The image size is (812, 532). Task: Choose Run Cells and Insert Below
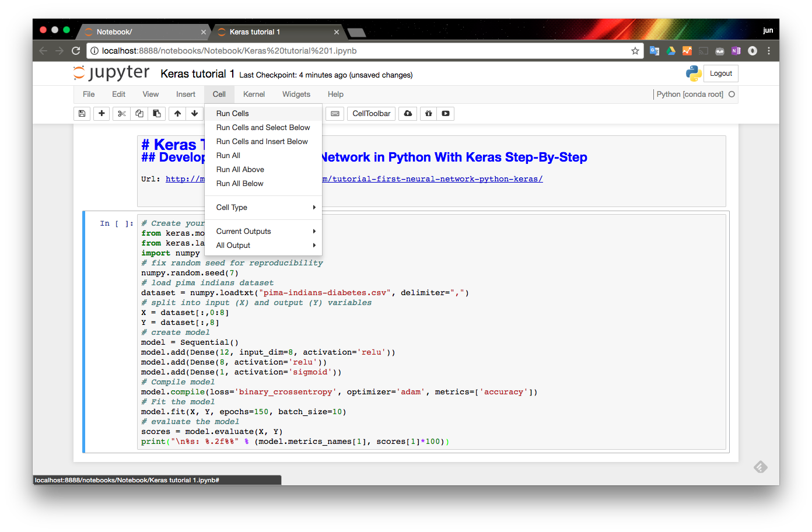pos(264,142)
